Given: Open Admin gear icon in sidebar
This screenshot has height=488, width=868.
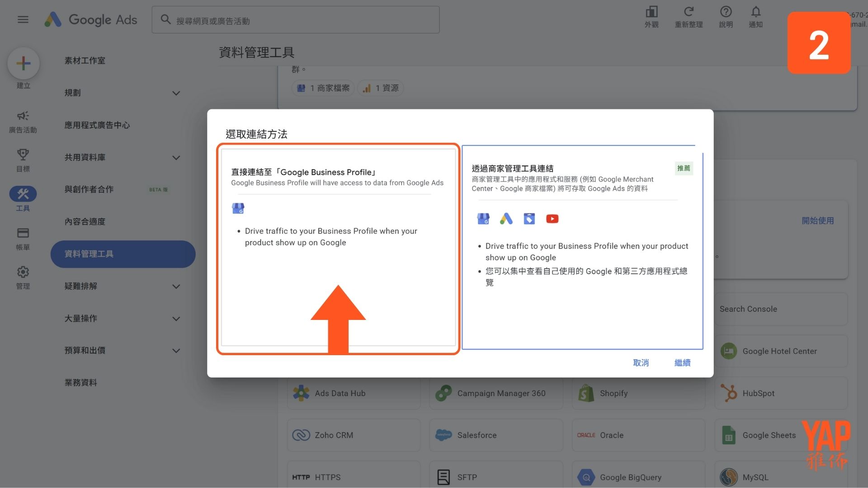Looking at the screenshot, I should [23, 272].
